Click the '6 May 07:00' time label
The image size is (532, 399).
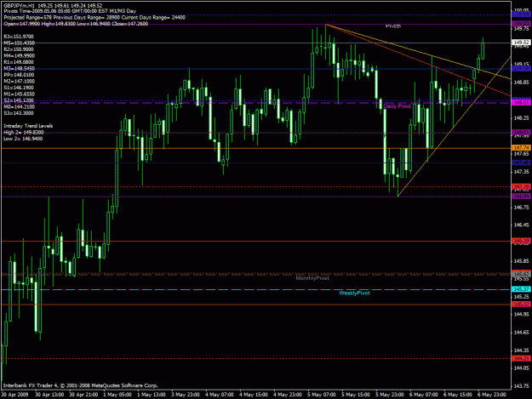click(424, 395)
